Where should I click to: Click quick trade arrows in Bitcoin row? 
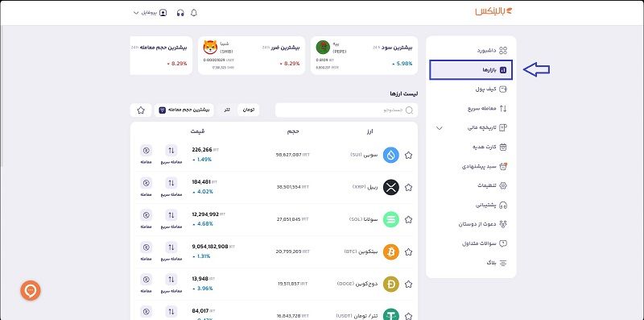click(x=171, y=247)
